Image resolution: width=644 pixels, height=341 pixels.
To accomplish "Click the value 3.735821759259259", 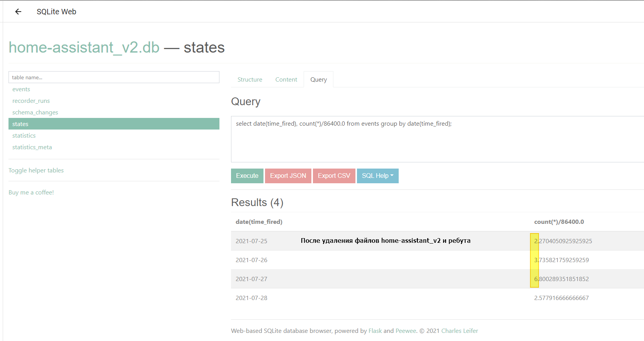I will (x=562, y=260).
